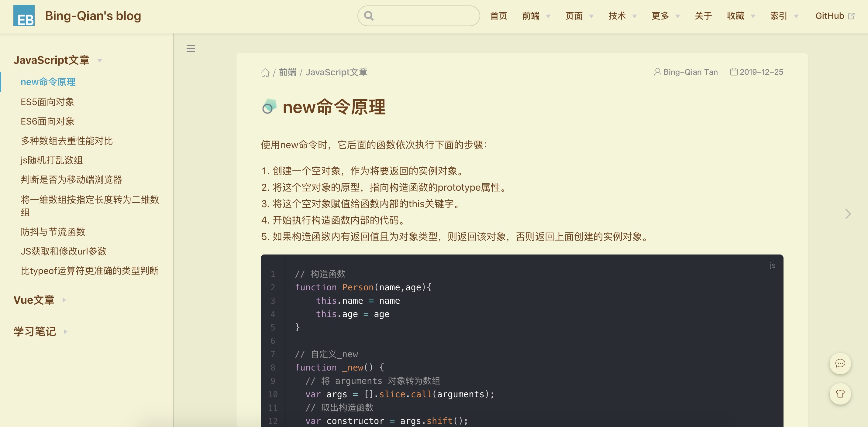
Task: Click step 3 this关键字 list item
Action: point(362,204)
